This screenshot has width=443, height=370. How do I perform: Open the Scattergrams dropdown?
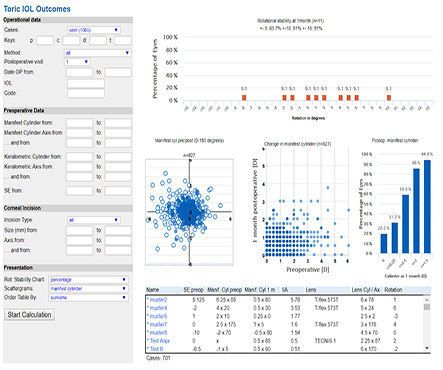click(88, 289)
